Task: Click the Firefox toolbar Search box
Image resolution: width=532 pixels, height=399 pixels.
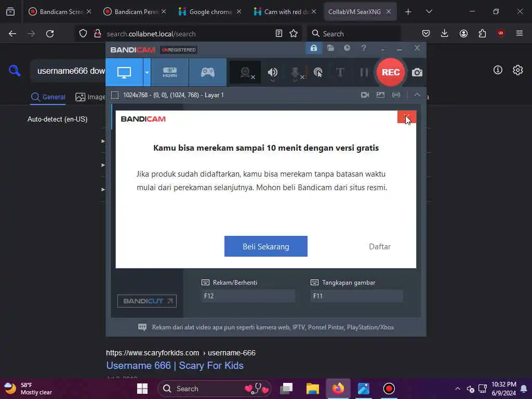Action: tap(354, 34)
